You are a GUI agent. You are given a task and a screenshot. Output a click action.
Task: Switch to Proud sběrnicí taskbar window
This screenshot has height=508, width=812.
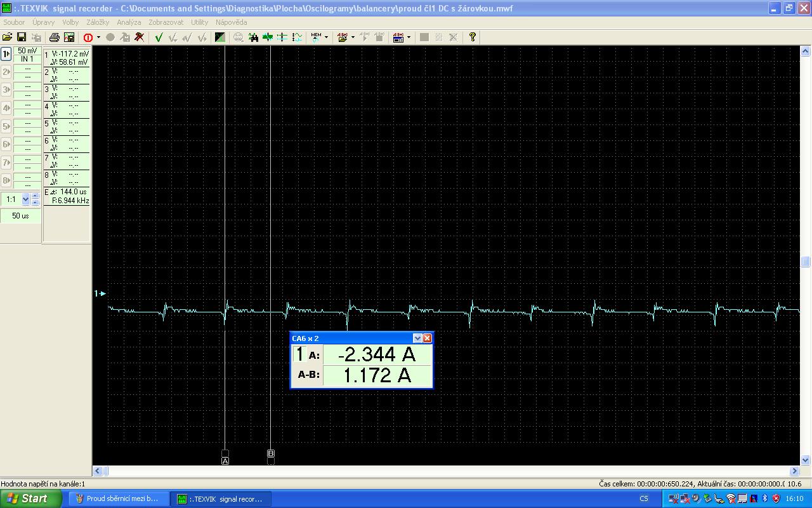[x=117, y=498]
